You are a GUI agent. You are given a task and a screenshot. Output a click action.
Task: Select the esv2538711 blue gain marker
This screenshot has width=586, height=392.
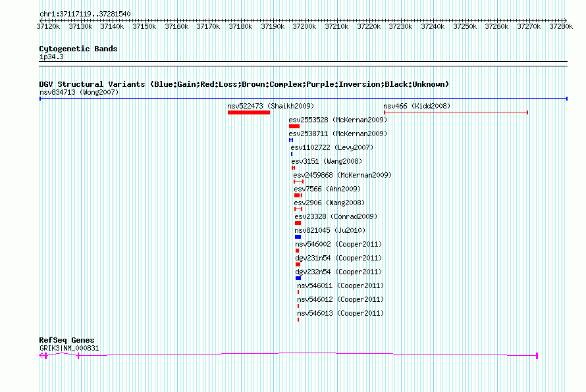[291, 140]
